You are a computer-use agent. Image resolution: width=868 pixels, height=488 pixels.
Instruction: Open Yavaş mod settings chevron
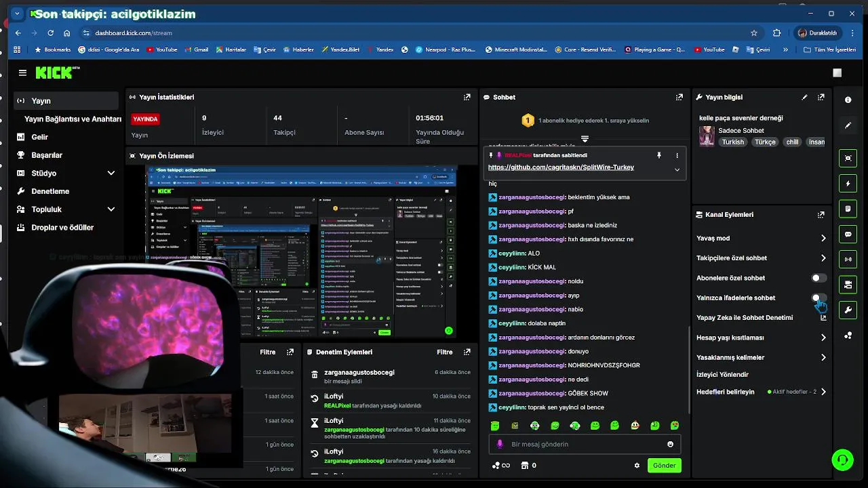[x=823, y=238]
